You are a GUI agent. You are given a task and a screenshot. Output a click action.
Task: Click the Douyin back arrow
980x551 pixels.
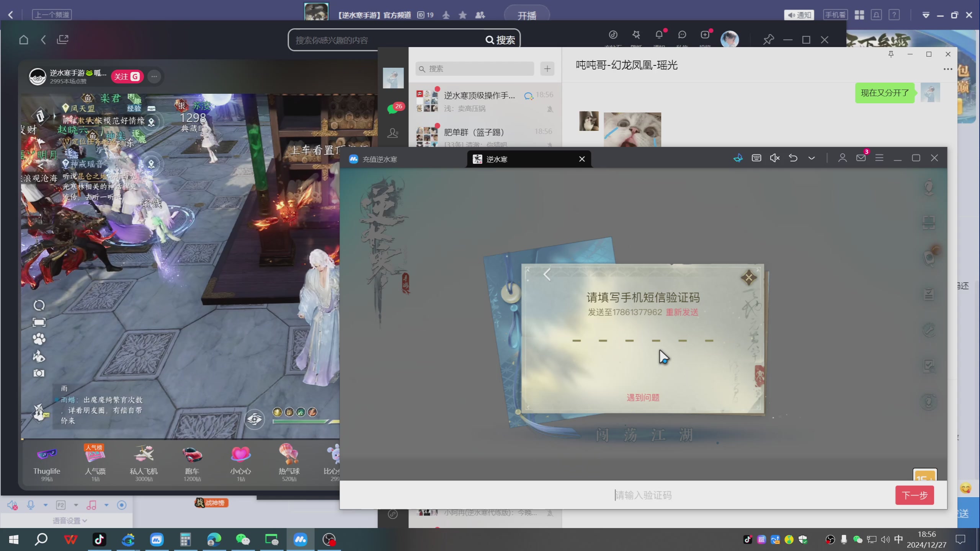click(43, 40)
